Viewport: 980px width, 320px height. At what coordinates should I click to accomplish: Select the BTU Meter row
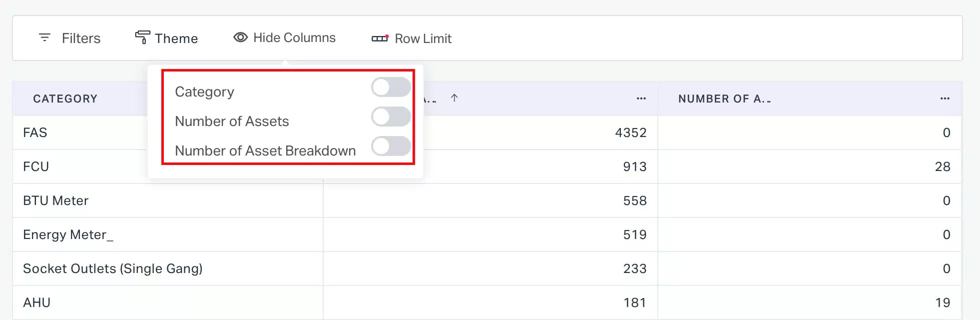tap(487, 200)
